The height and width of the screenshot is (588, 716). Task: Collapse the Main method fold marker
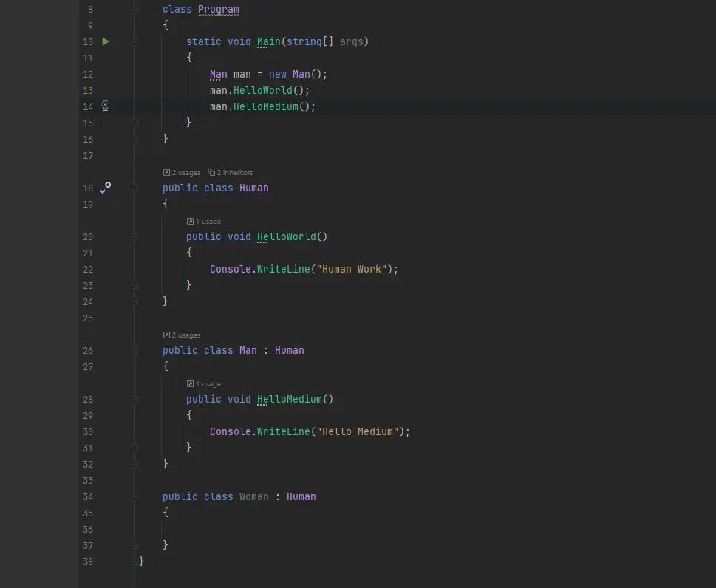point(134,41)
